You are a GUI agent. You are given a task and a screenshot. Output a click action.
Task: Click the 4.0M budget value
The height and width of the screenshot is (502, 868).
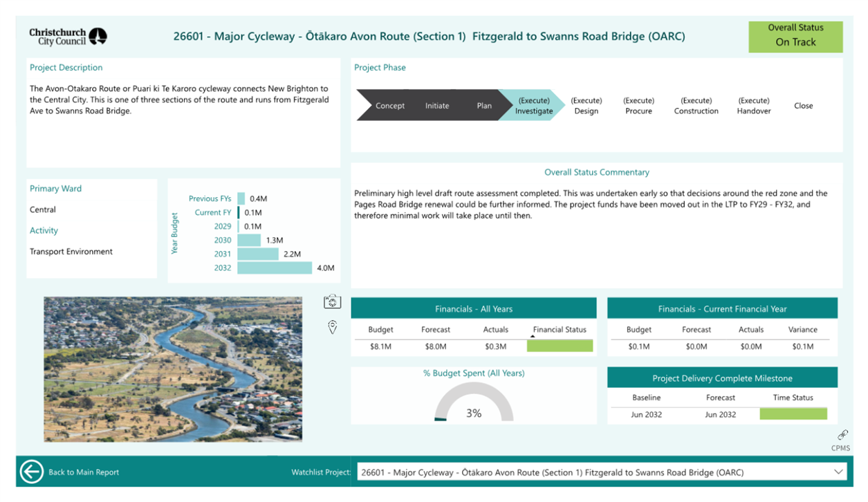click(x=326, y=268)
